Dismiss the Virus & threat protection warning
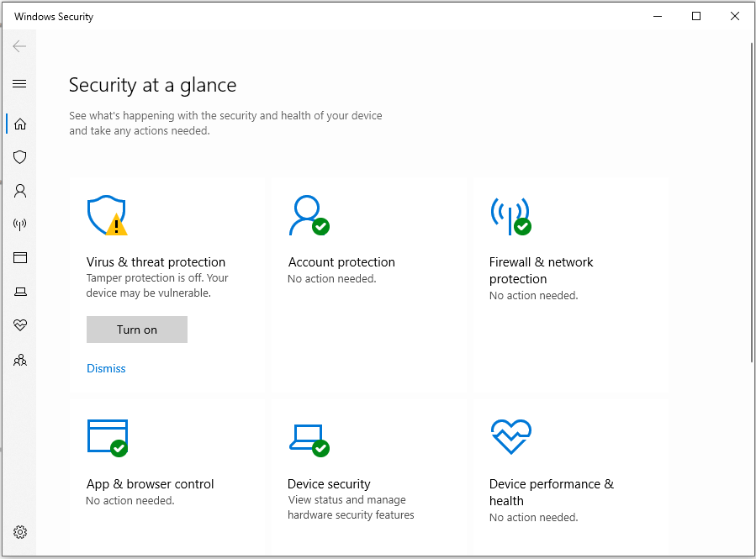 (106, 368)
